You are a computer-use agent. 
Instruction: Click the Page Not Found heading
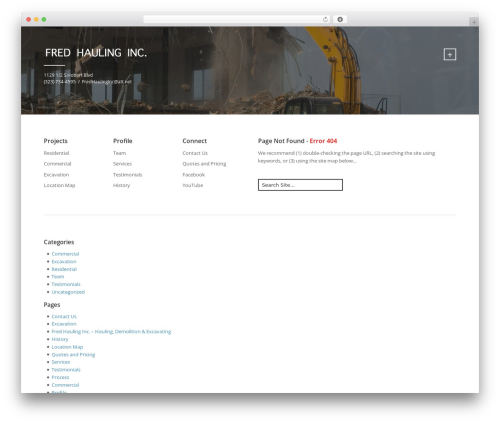[x=297, y=141]
